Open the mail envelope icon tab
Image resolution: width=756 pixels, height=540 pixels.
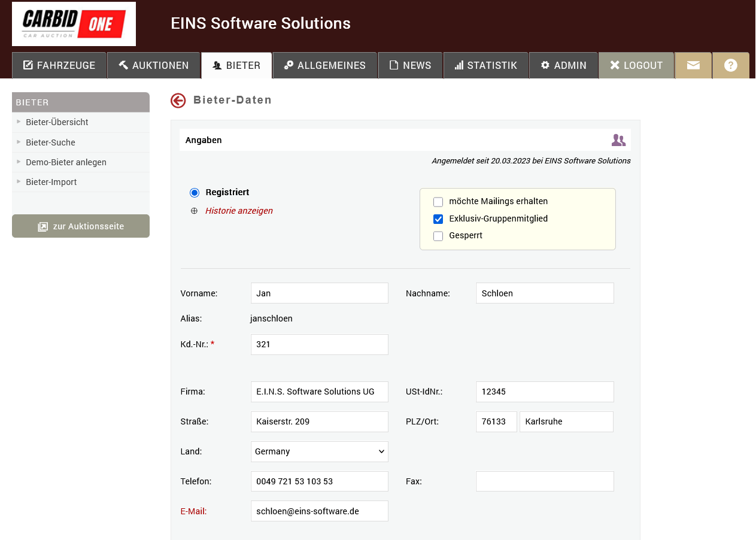[x=693, y=65]
